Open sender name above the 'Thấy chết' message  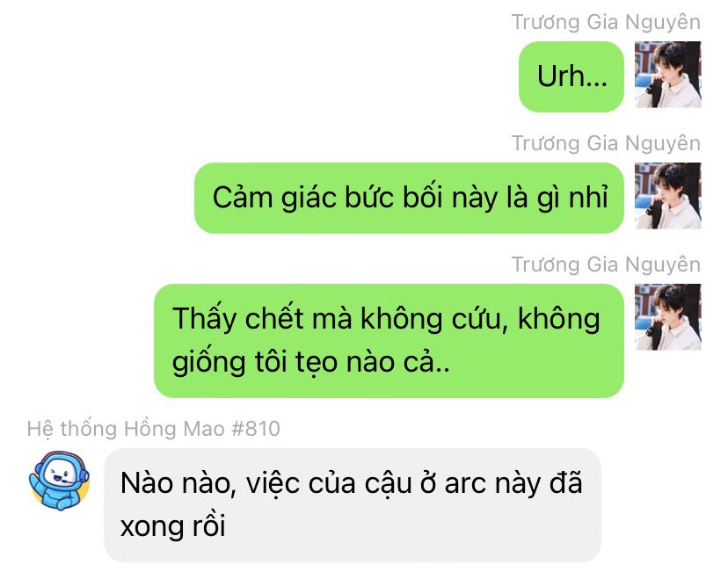click(x=606, y=264)
